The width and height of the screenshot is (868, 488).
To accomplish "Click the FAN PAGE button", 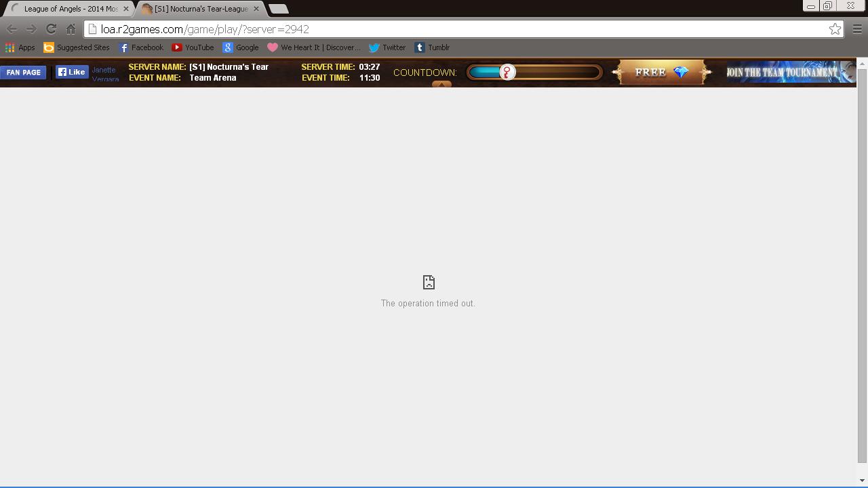I will point(24,73).
